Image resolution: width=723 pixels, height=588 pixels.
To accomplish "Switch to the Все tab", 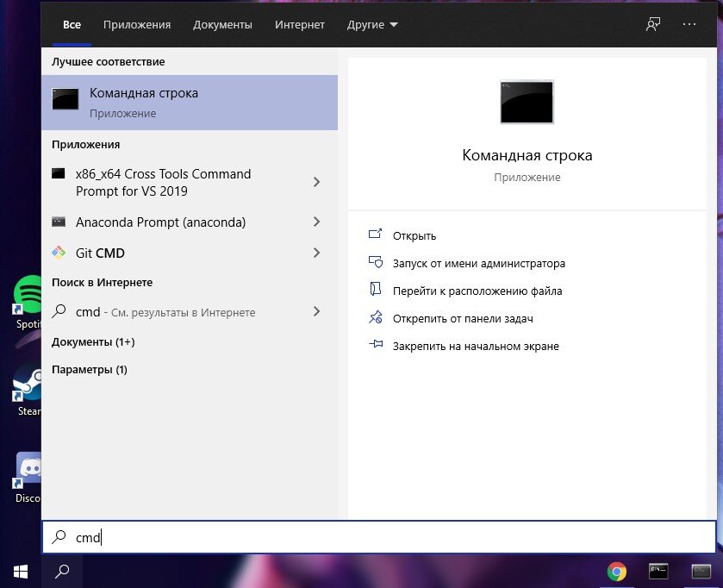I will [72, 24].
